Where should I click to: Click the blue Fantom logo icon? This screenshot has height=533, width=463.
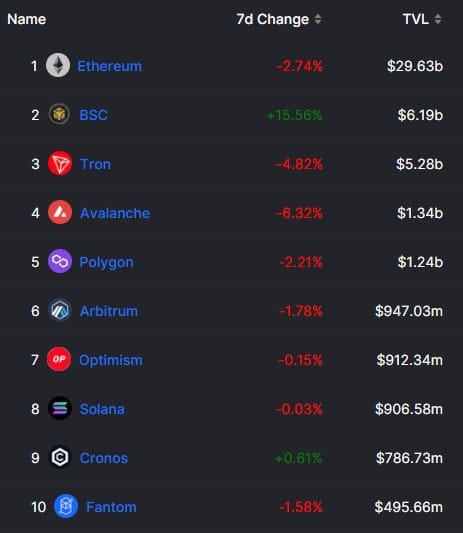tap(66, 506)
